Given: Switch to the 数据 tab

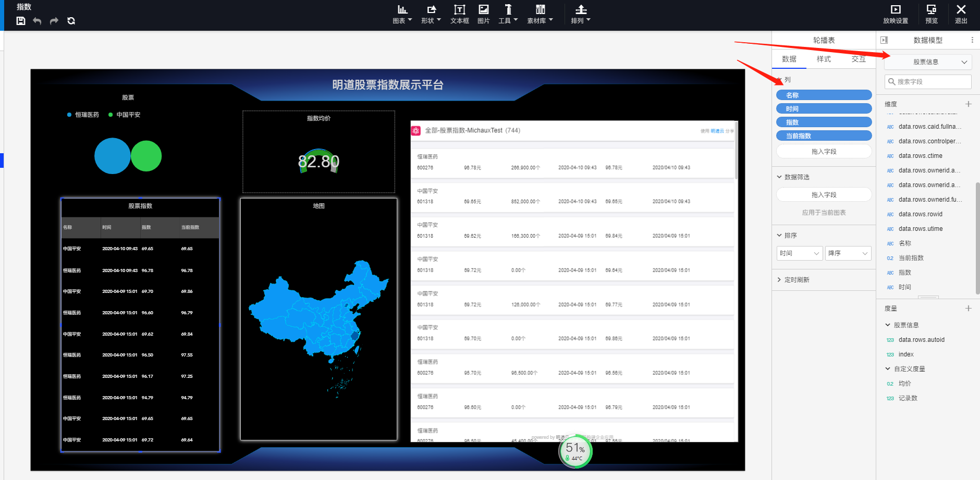Looking at the screenshot, I should point(789,59).
